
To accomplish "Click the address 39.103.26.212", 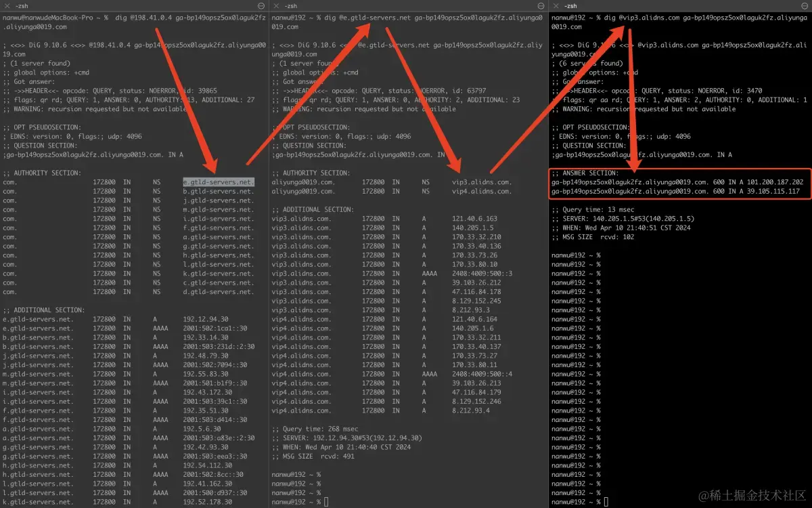I will pos(476,282).
